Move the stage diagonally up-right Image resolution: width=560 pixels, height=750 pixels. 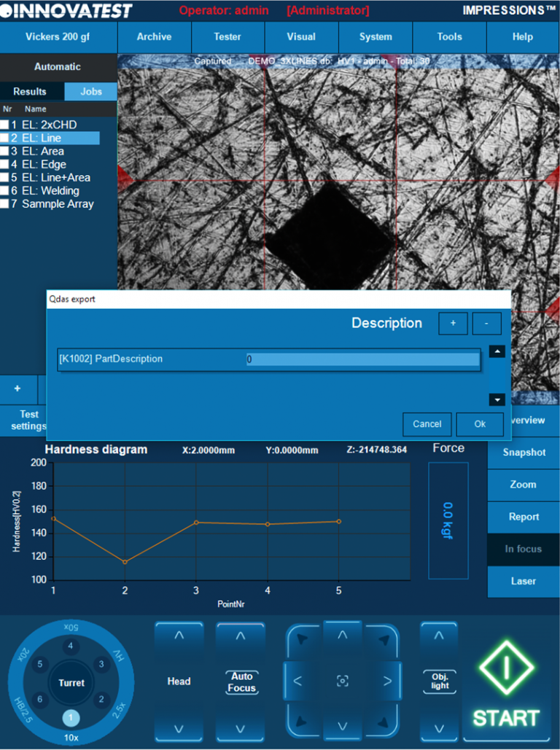pyautogui.click(x=384, y=640)
